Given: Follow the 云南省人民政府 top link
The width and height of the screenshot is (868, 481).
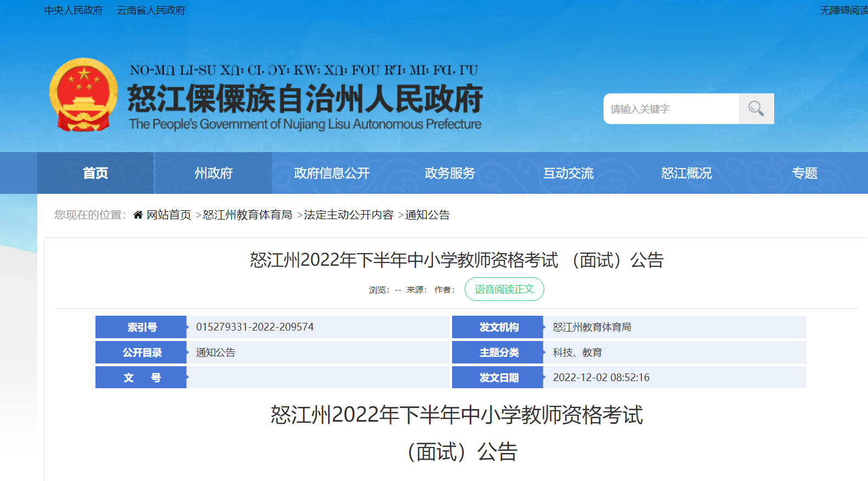Looking at the screenshot, I should click(151, 10).
